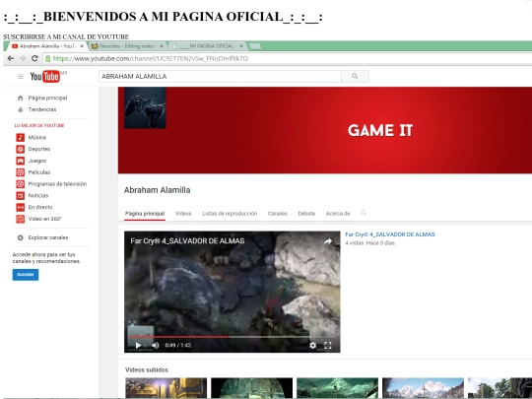
Task: Close the Abraham Alamilla browser tab
Action: 82,46
